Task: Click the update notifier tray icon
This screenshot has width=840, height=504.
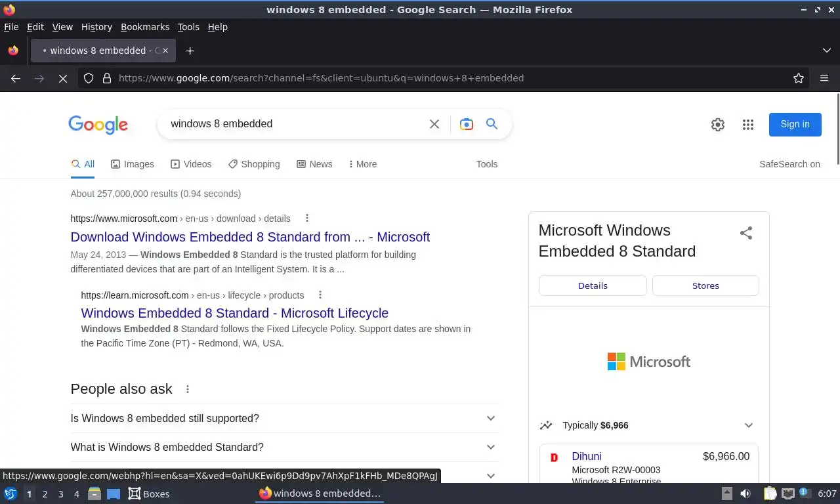Action: [x=805, y=493]
